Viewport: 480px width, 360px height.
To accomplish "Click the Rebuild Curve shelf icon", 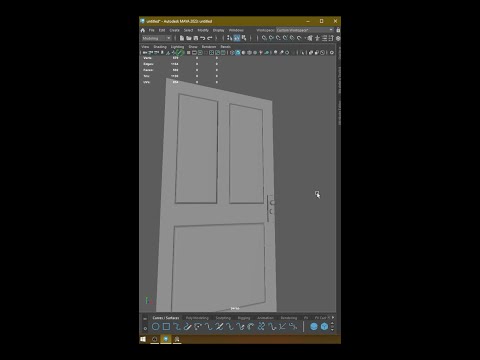I will tap(261, 327).
